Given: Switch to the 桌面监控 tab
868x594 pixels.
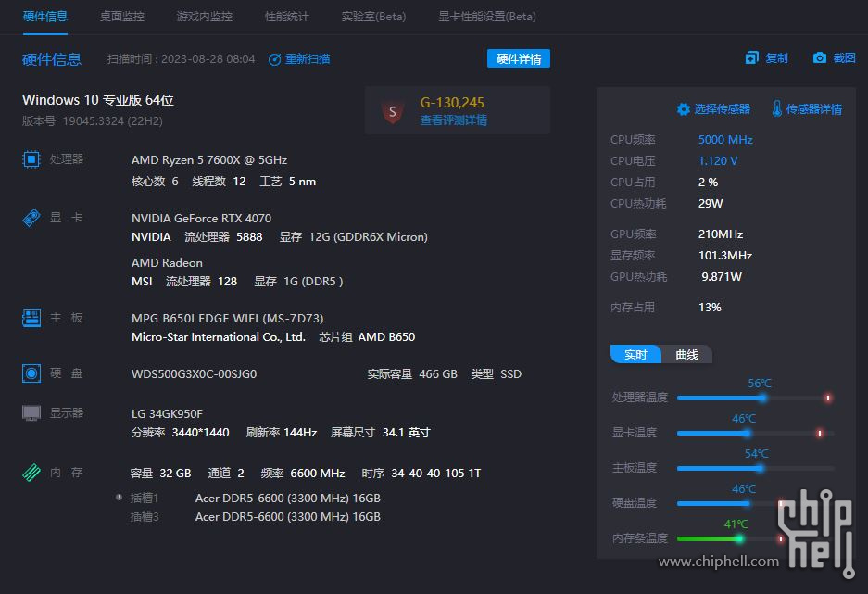Looking at the screenshot, I should [x=121, y=17].
